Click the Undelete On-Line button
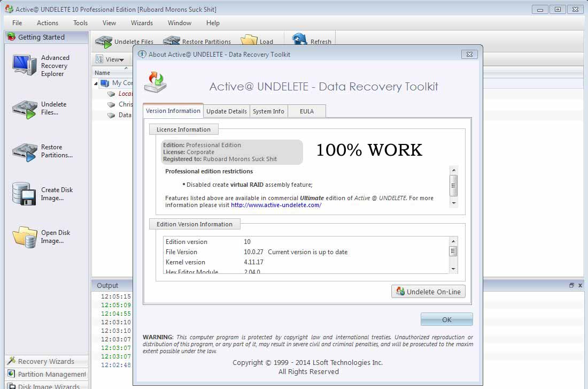This screenshot has width=588, height=389. pos(428,292)
